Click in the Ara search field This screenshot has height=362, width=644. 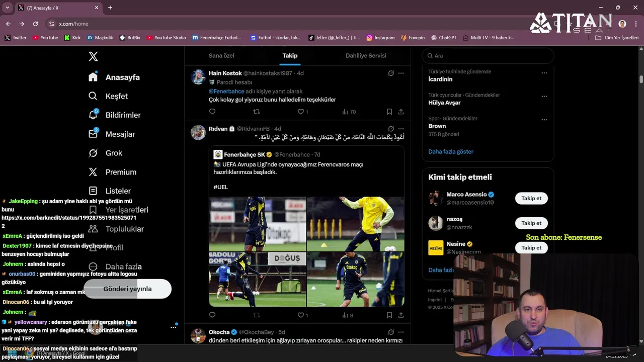[x=488, y=56]
